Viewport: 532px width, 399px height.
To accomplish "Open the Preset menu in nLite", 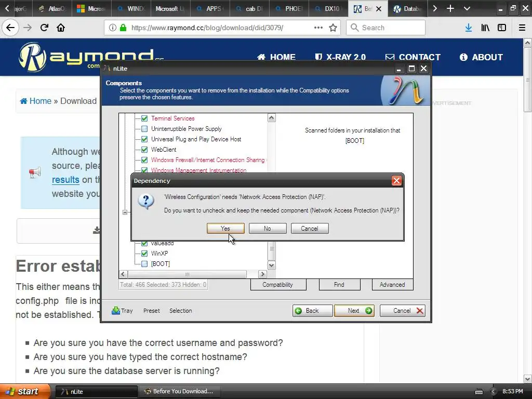I will click(152, 311).
